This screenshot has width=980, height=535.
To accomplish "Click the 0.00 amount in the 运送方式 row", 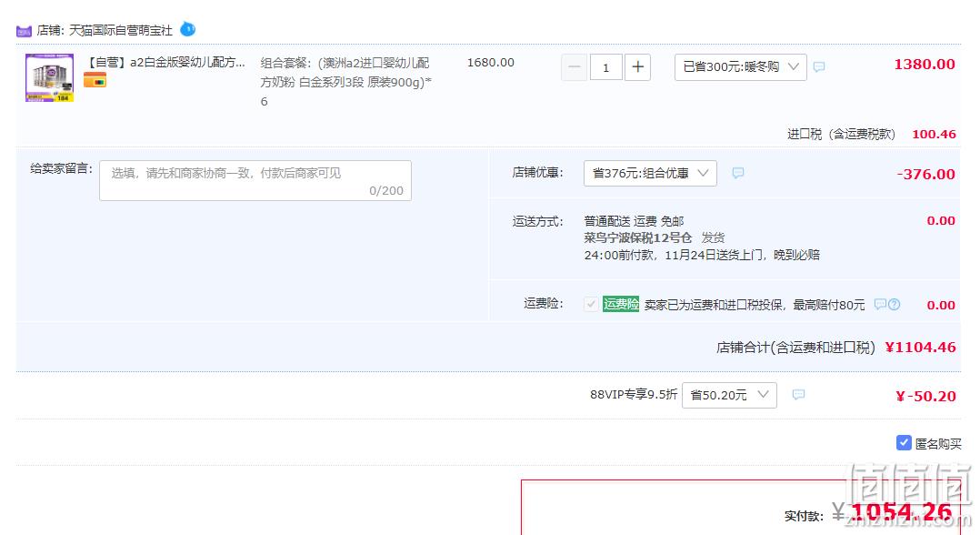I will tap(941, 220).
